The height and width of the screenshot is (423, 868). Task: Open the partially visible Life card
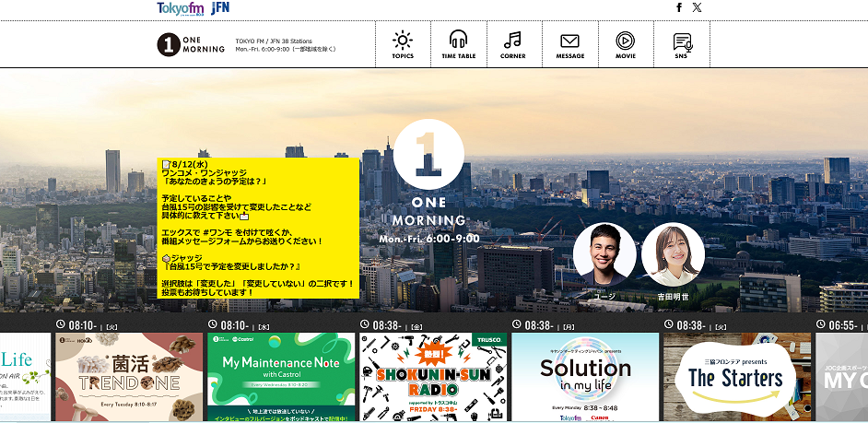[25, 377]
